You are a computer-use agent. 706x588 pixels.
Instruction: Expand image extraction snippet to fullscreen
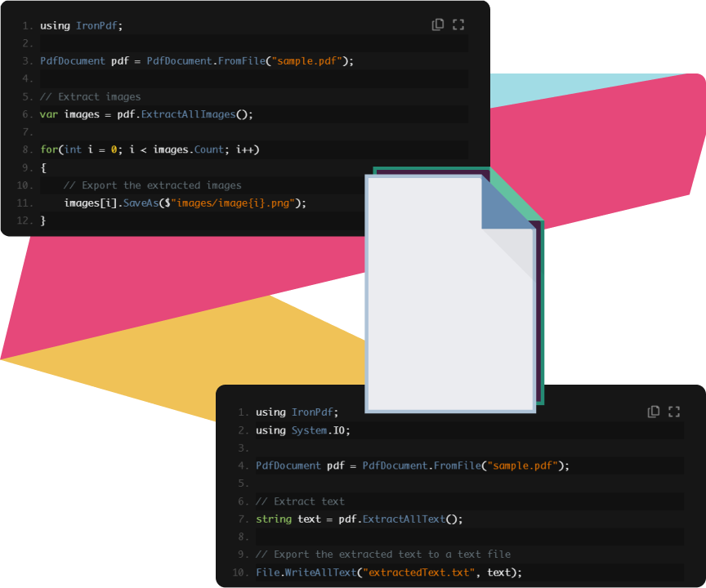(458, 24)
